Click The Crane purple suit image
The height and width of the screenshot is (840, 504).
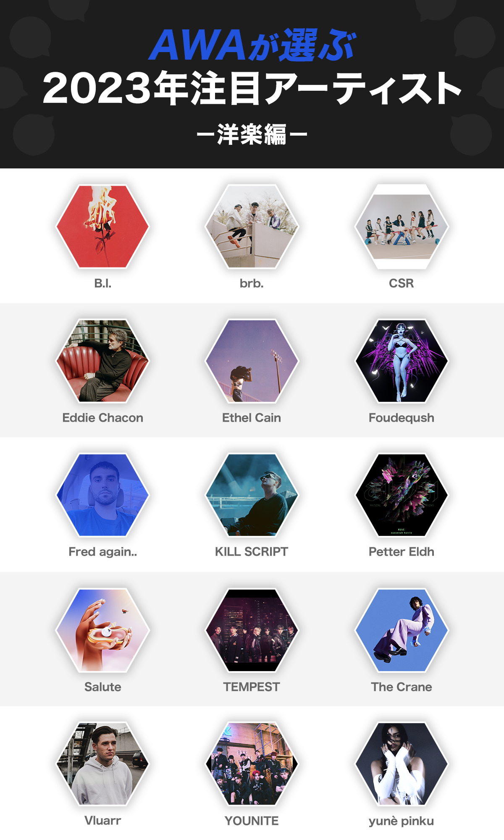402,630
